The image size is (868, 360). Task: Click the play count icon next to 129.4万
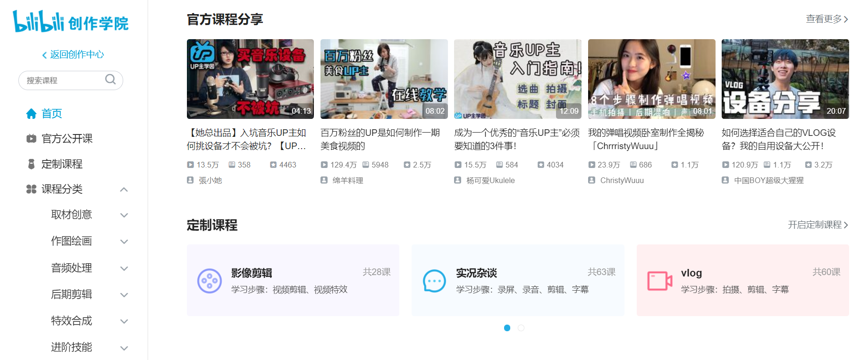coord(324,165)
